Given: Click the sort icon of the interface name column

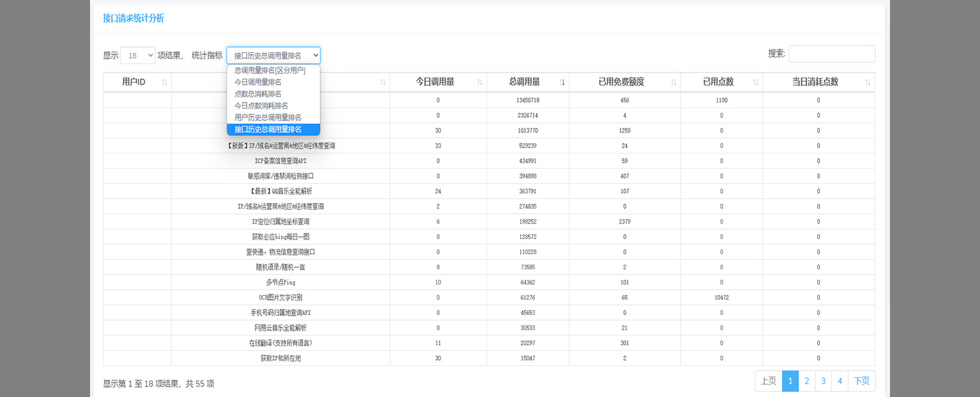Looking at the screenshot, I should pyautogui.click(x=383, y=82).
